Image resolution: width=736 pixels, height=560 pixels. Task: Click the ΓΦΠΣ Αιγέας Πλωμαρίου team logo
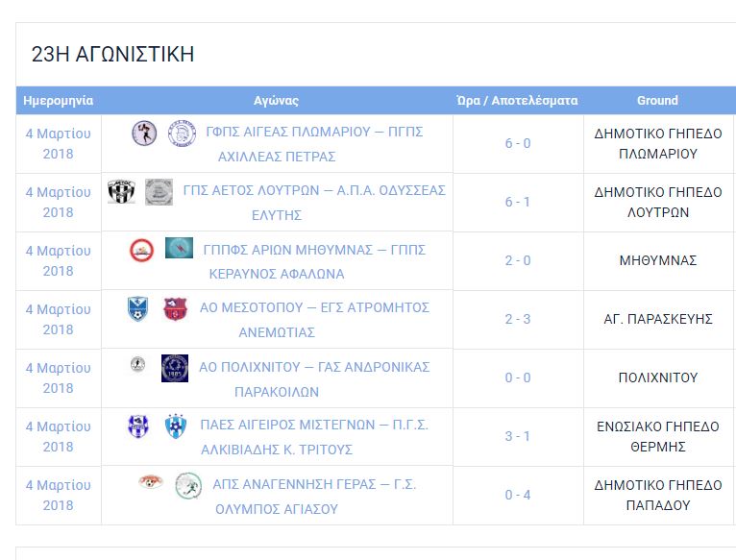(144, 133)
